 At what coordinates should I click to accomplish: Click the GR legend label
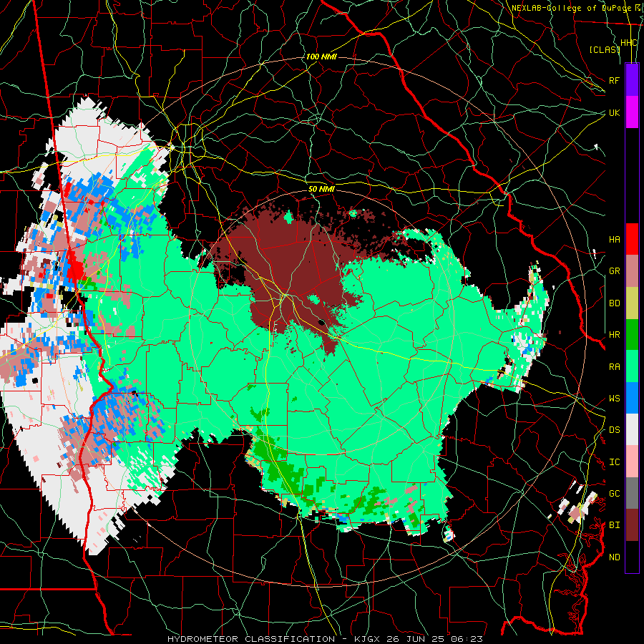[x=614, y=271]
